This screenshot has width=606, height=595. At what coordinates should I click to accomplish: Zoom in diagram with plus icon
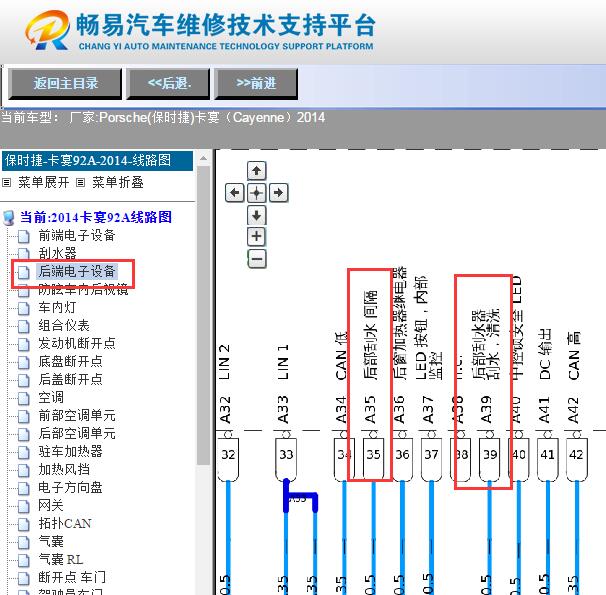(257, 236)
